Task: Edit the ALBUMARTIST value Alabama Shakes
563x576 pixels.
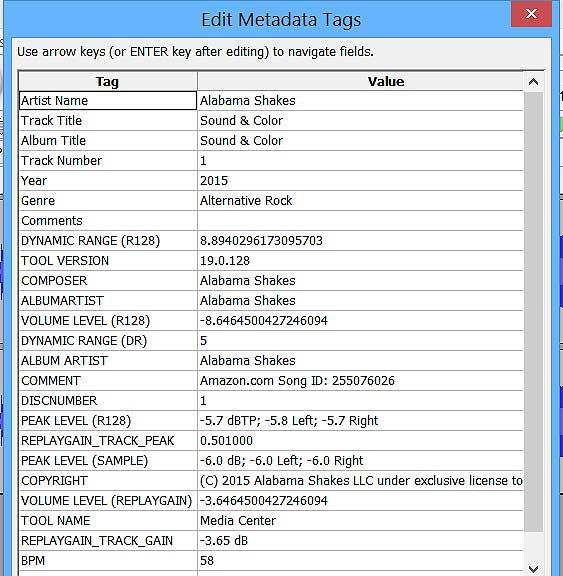Action: tap(361, 301)
